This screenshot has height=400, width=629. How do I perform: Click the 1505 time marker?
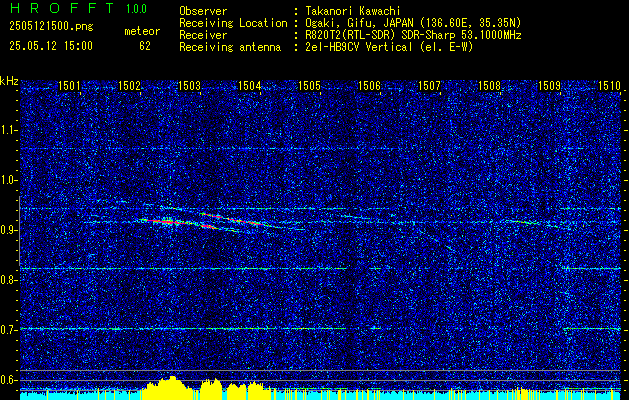[309, 86]
